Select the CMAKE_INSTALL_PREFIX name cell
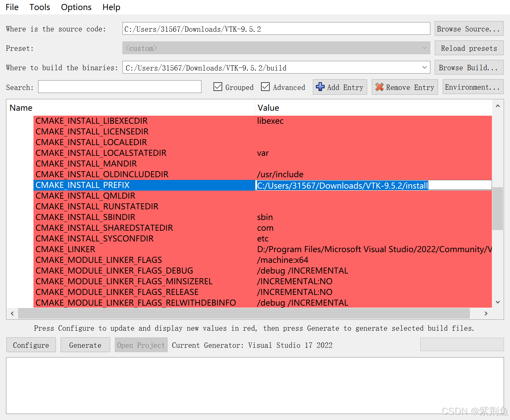Viewport: 510px width, 420px height. pos(144,185)
